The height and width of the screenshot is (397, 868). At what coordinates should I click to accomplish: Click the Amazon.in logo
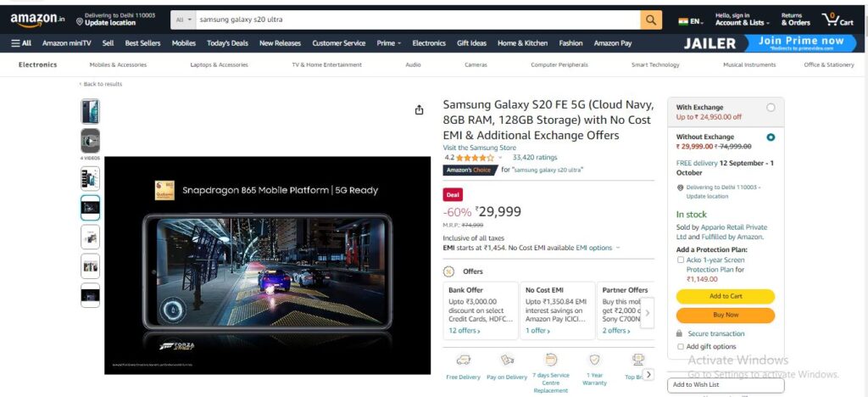[x=37, y=20]
